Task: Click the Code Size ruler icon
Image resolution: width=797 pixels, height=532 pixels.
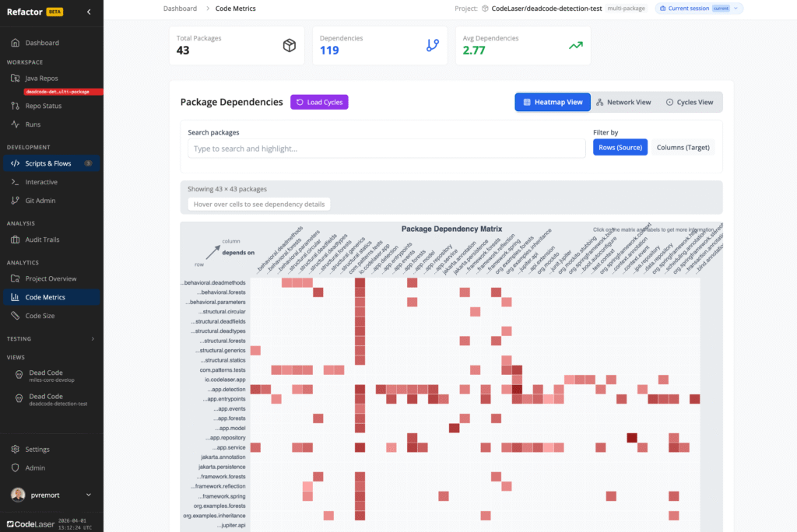Action: tap(15, 316)
